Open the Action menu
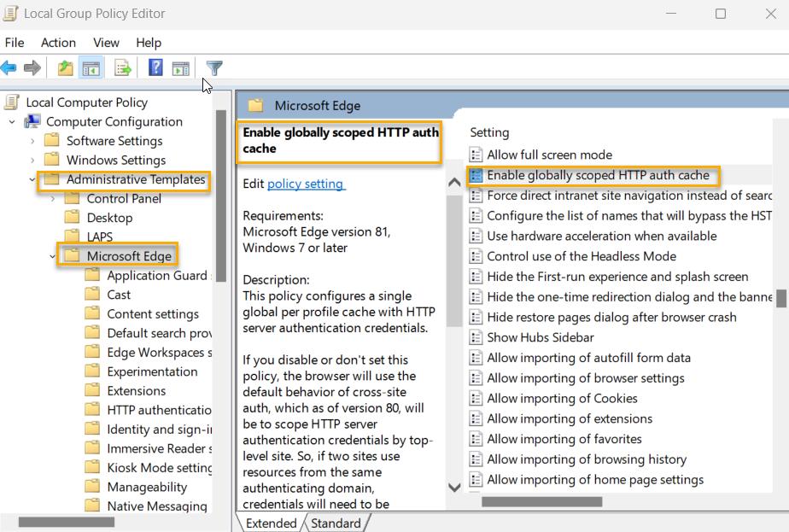 (x=58, y=42)
